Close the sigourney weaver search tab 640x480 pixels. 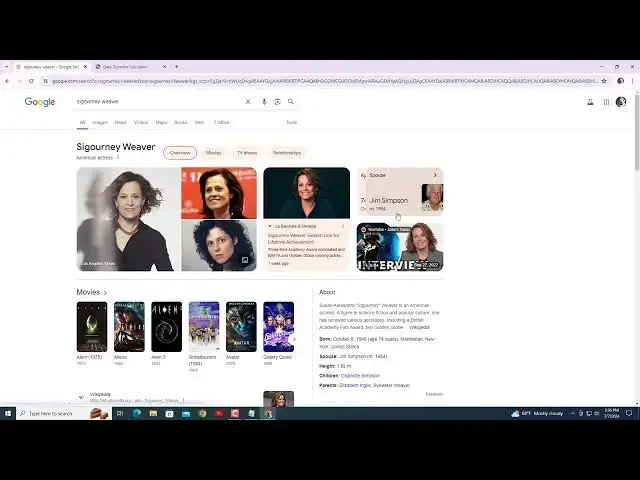(85, 67)
